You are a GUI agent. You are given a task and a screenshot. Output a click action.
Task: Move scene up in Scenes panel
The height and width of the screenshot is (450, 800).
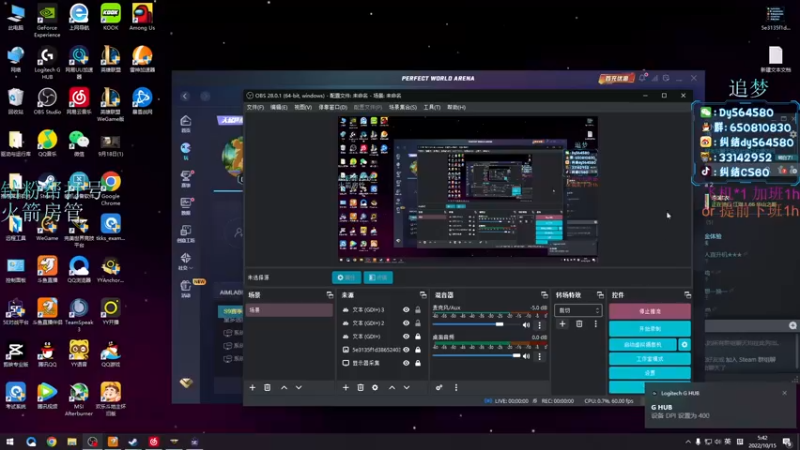pos(284,388)
